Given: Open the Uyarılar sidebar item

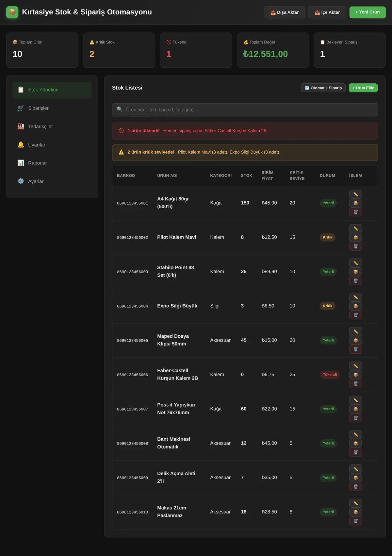Looking at the screenshot, I should (x=52, y=145).
